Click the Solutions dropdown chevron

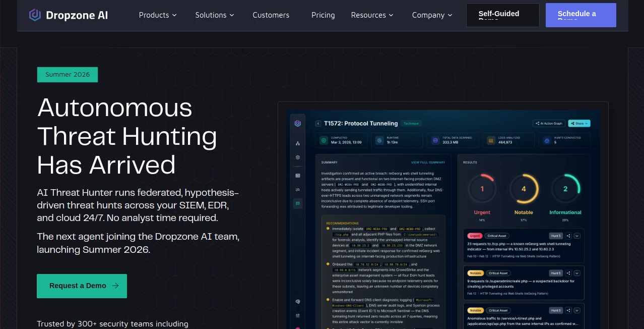pyautogui.click(x=232, y=15)
